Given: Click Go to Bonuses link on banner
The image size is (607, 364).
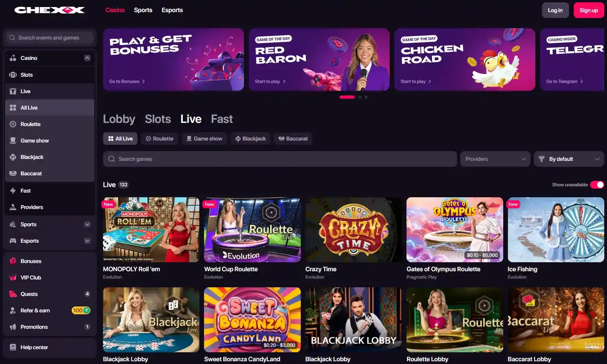Looking at the screenshot, I should (x=127, y=81).
